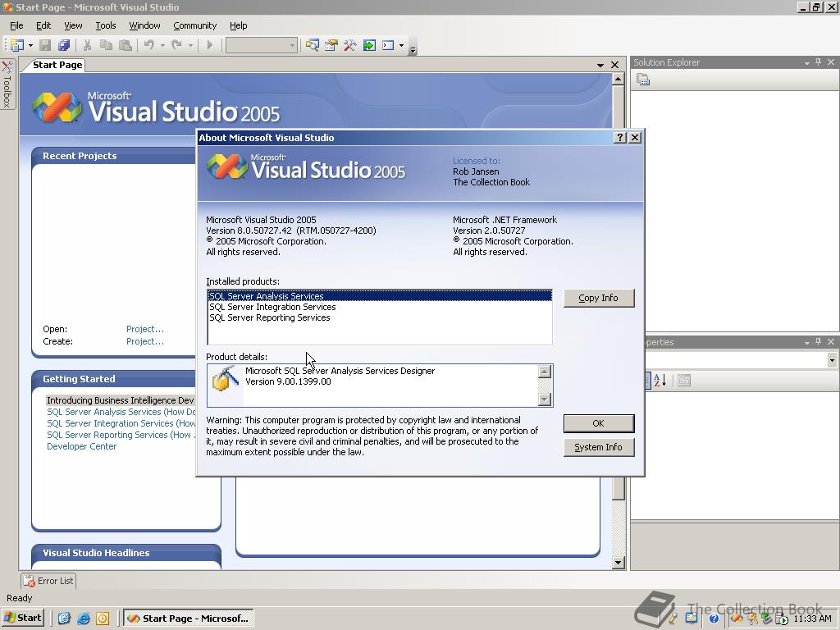
Task: Click the Copy Info button
Action: pyautogui.click(x=598, y=298)
